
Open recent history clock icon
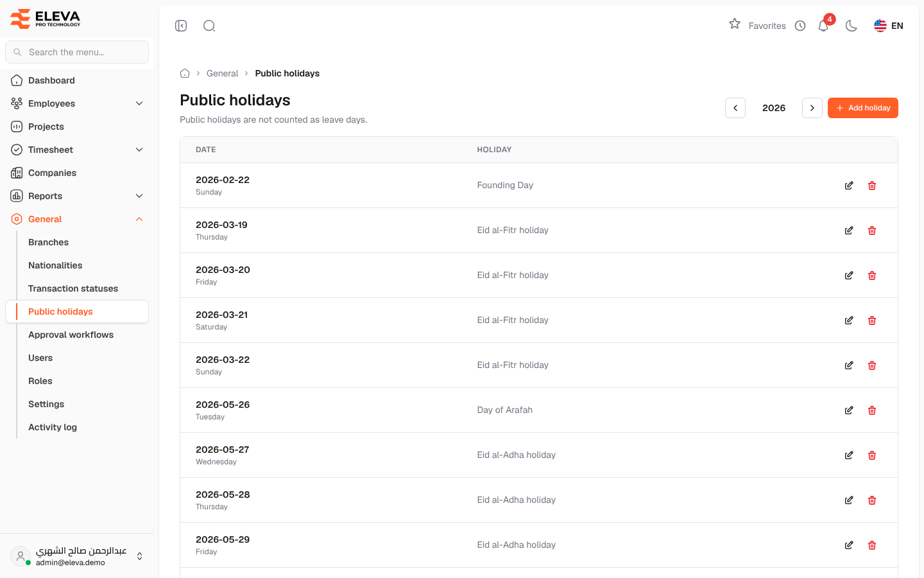point(800,26)
